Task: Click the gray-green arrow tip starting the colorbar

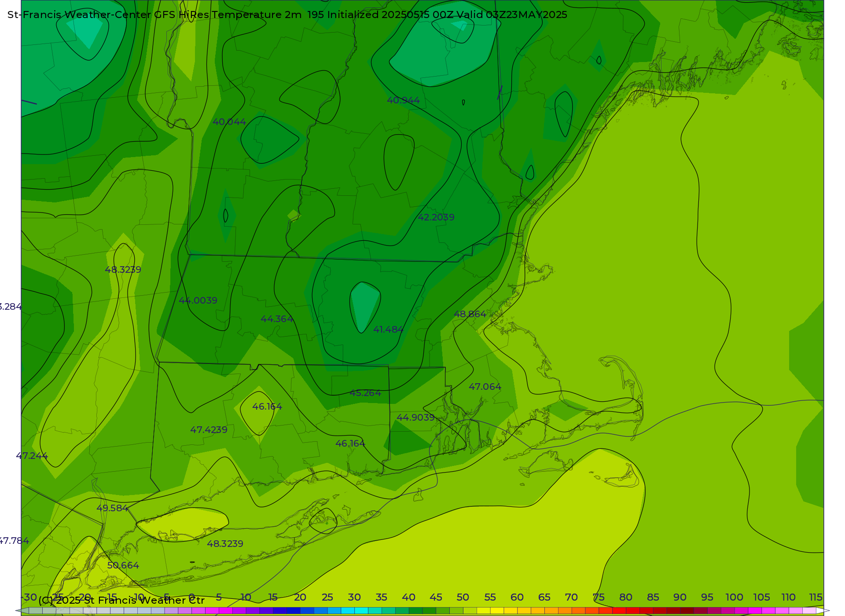Action: (x=22, y=611)
